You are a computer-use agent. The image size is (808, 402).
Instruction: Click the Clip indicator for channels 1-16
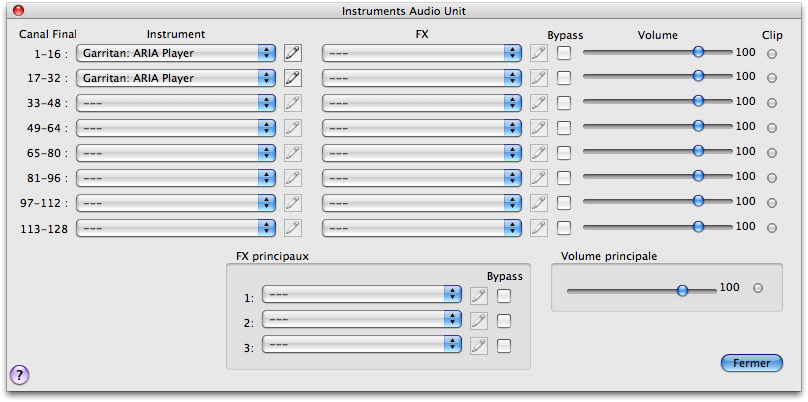pos(771,53)
